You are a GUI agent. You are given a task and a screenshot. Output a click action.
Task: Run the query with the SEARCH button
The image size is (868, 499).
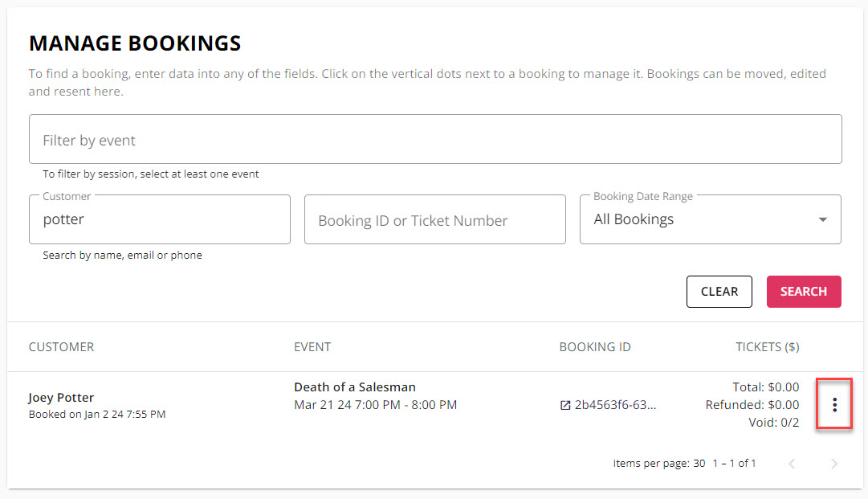(804, 292)
